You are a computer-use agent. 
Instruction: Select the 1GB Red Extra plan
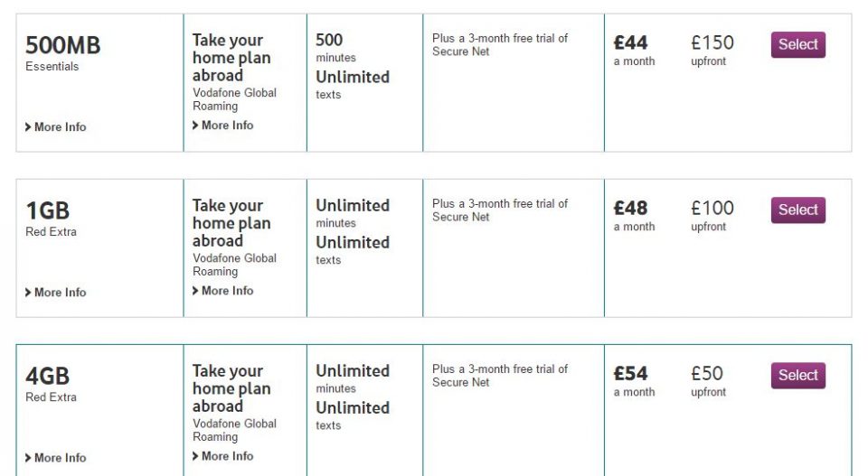click(797, 210)
